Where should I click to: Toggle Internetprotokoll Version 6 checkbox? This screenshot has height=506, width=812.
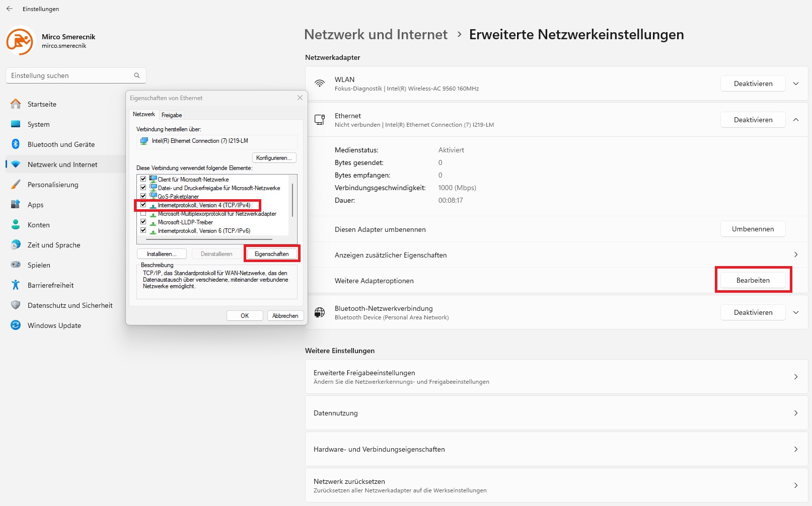(x=143, y=230)
